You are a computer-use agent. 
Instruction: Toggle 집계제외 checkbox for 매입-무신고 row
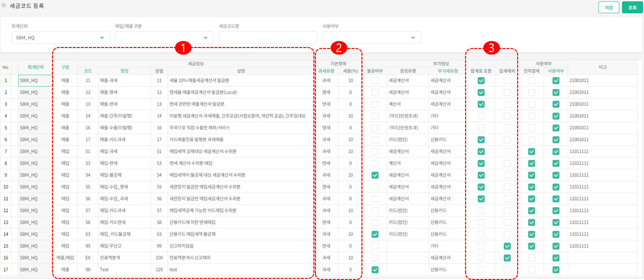[x=507, y=246]
